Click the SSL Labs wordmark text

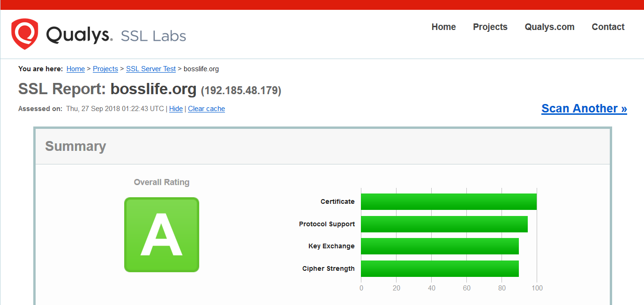pyautogui.click(x=153, y=36)
